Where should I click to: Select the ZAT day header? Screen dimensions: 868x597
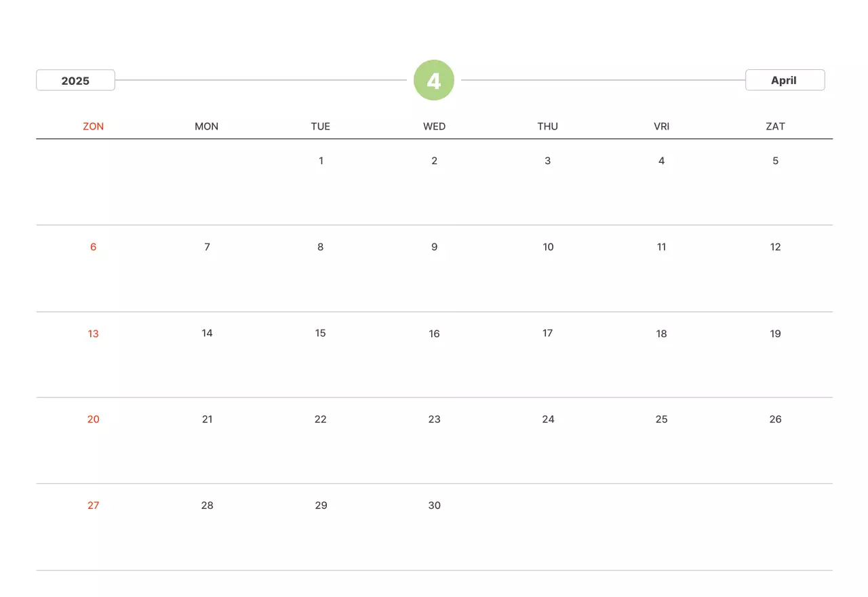[775, 126]
